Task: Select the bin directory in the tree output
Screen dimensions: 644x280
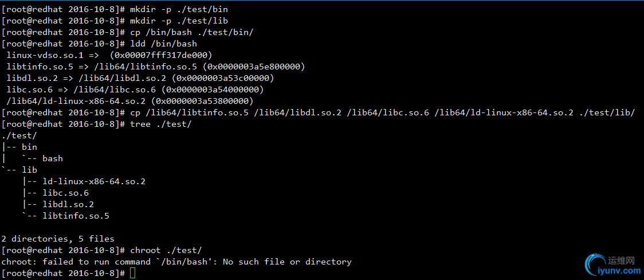Action: pyautogui.click(x=29, y=147)
